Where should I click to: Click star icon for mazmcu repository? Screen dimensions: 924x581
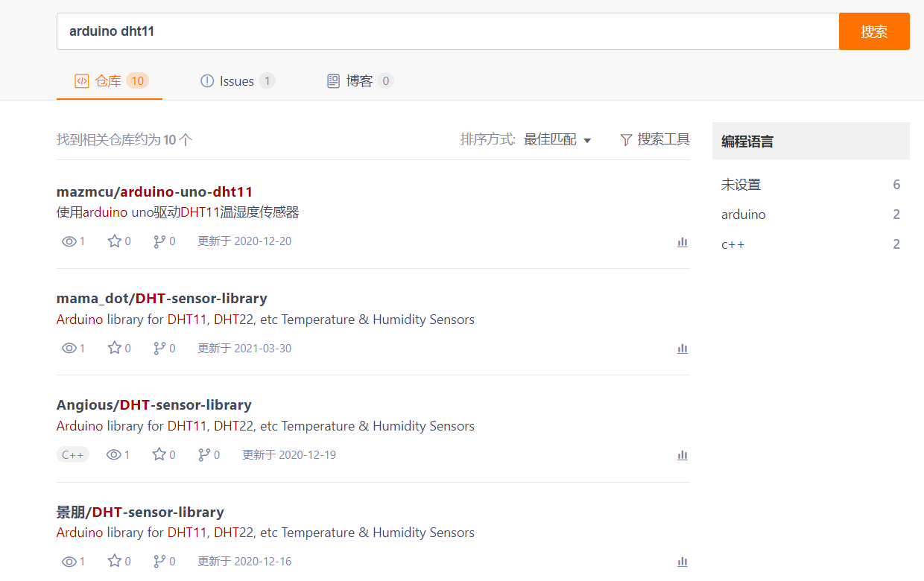[114, 241]
